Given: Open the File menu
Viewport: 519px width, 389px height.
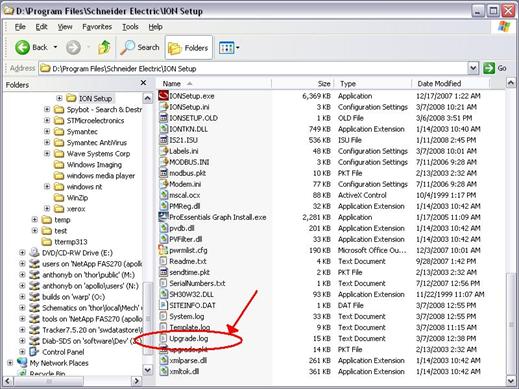Looking at the screenshot, I should (20, 27).
